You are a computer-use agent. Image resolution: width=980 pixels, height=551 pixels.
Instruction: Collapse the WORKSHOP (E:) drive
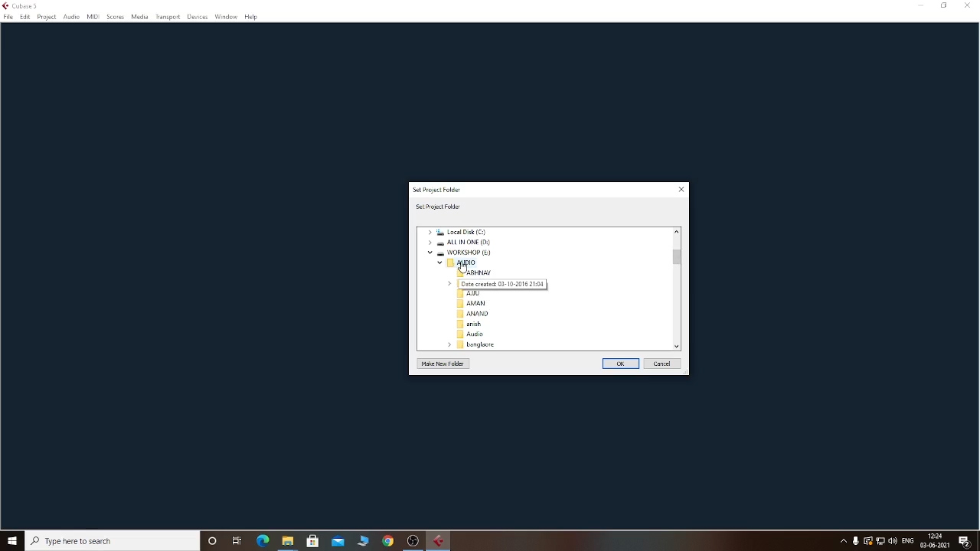(x=430, y=253)
